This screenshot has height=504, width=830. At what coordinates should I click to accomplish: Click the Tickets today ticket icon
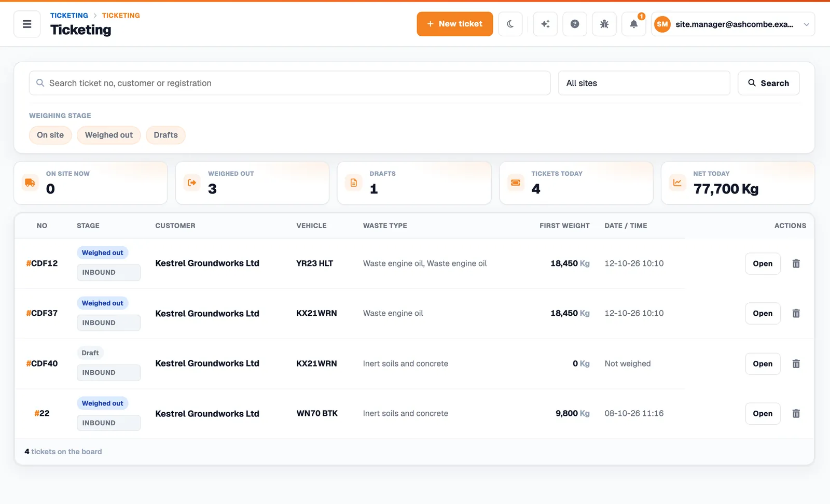[x=516, y=183]
